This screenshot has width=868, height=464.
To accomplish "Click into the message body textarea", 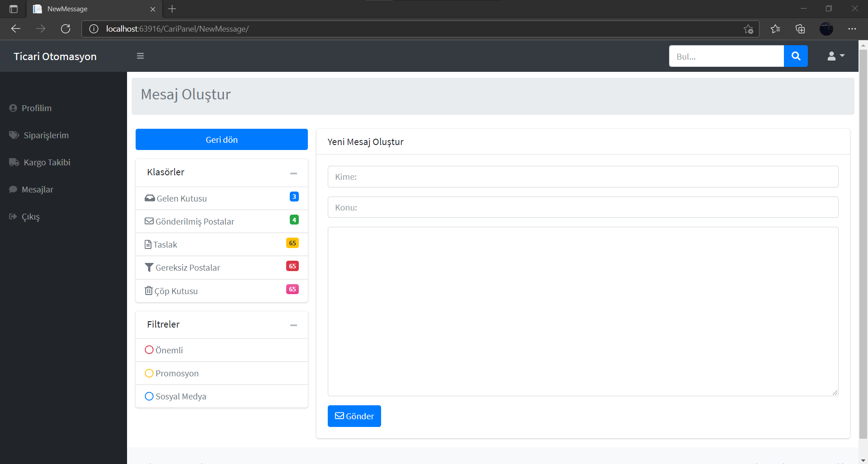I will 583,312.
